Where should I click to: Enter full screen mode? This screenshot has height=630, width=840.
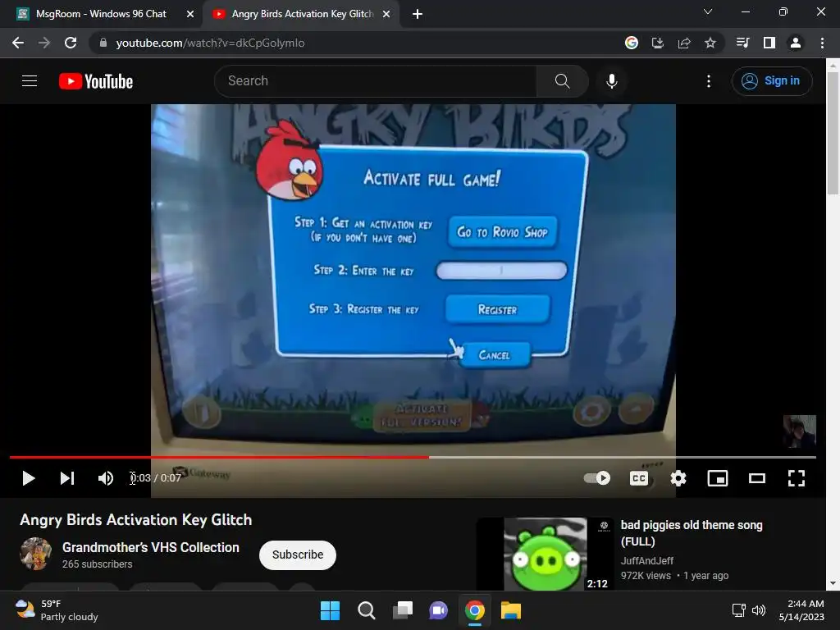pos(796,478)
